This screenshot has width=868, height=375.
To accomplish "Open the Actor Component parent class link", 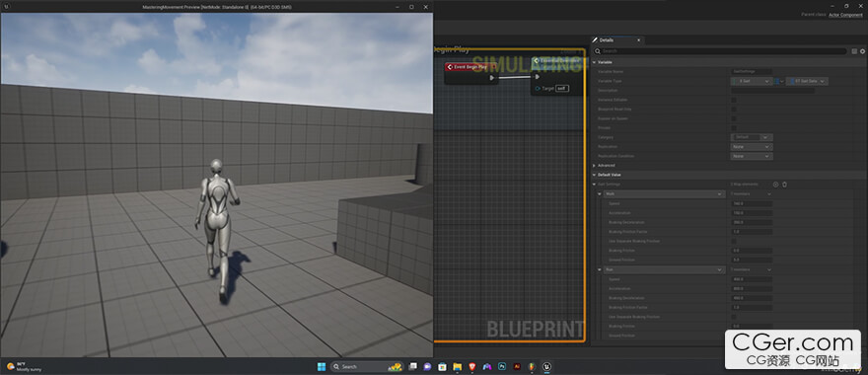I will pyautogui.click(x=845, y=15).
